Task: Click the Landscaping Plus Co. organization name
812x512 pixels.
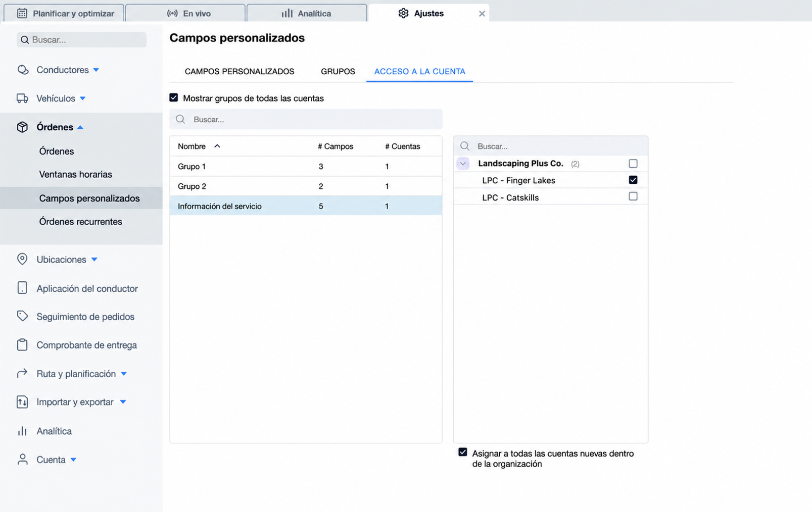Action: pyautogui.click(x=520, y=163)
